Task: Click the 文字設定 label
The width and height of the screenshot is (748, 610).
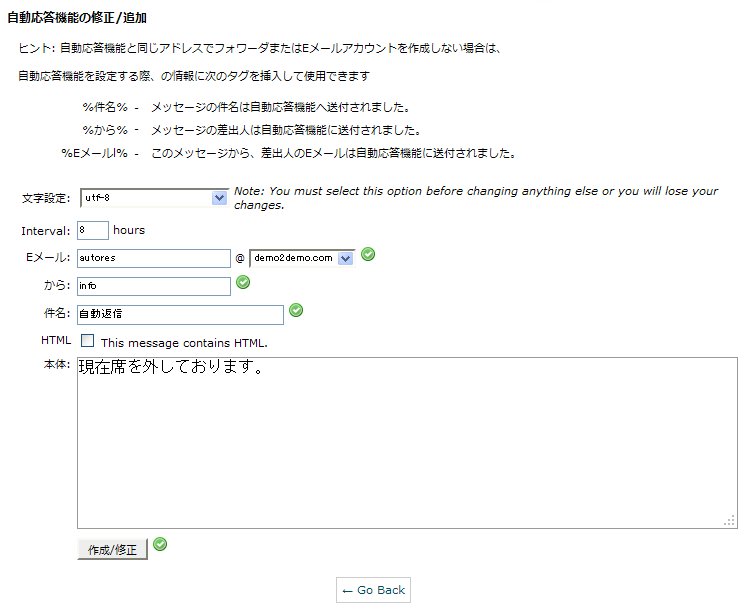Action: [x=46, y=198]
